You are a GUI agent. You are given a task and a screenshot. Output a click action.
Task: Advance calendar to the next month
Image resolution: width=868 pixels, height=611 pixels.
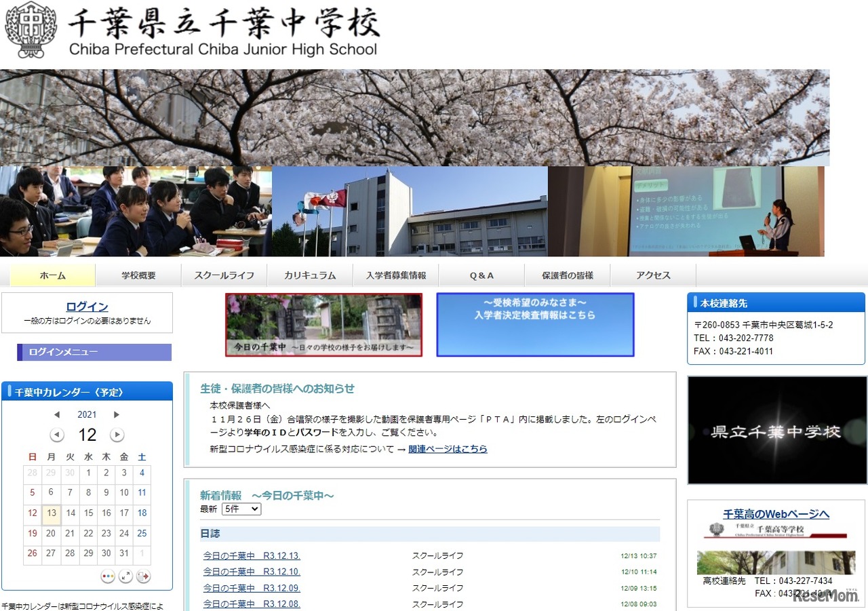click(117, 435)
